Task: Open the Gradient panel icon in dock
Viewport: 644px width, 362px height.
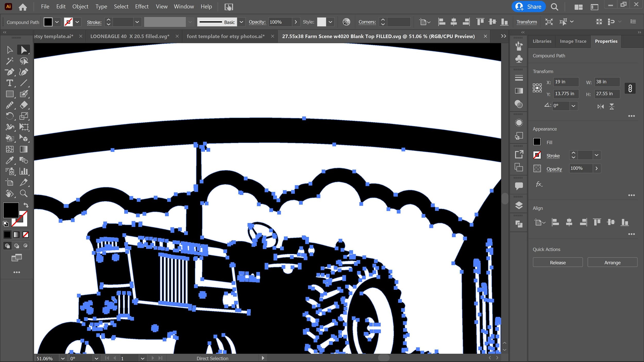Action: click(519, 91)
